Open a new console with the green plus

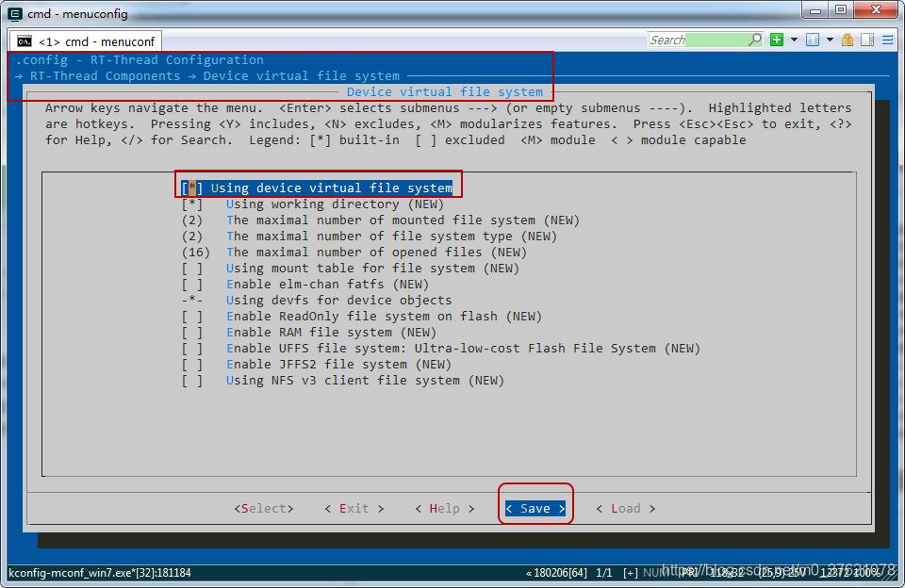[777, 40]
